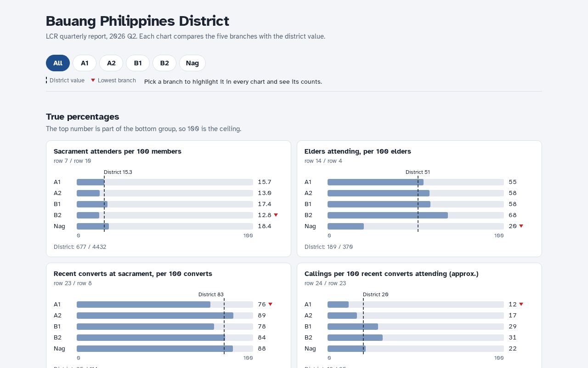
Task: Click the "District 20" marker label
Action: 376,294
